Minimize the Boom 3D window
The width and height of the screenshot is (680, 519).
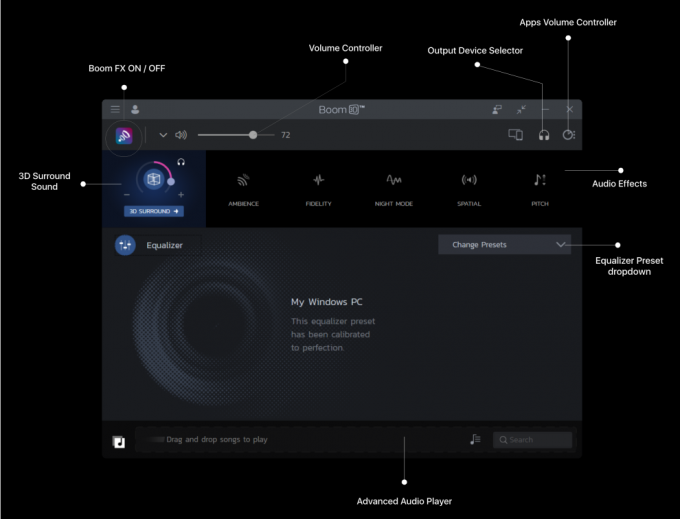click(x=545, y=109)
